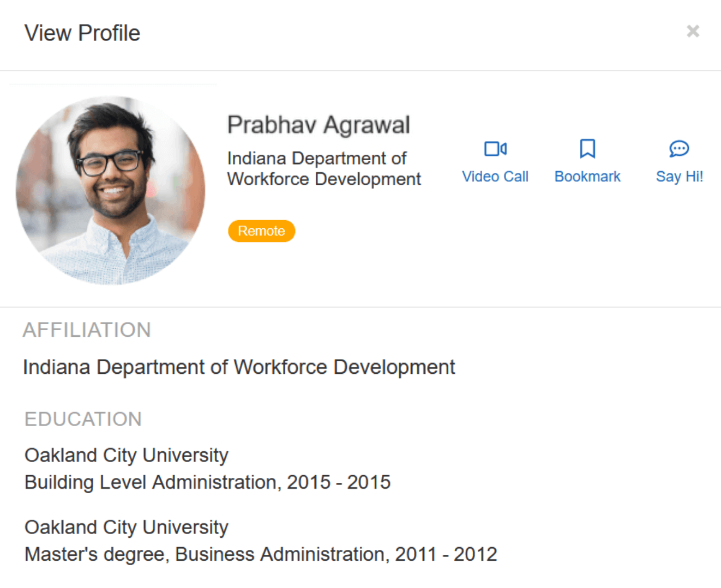721x588 pixels.
Task: Click the Bookmark ribbon icon
Action: coord(587,148)
